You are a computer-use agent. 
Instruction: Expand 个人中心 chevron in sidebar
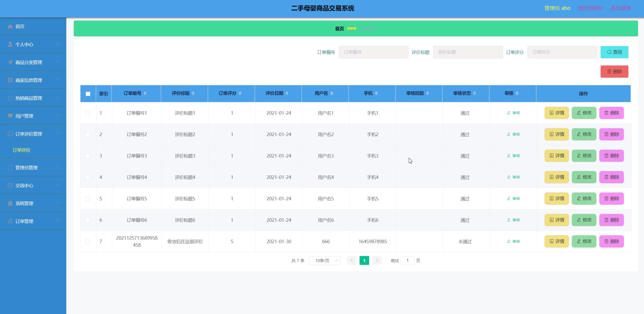point(58,44)
